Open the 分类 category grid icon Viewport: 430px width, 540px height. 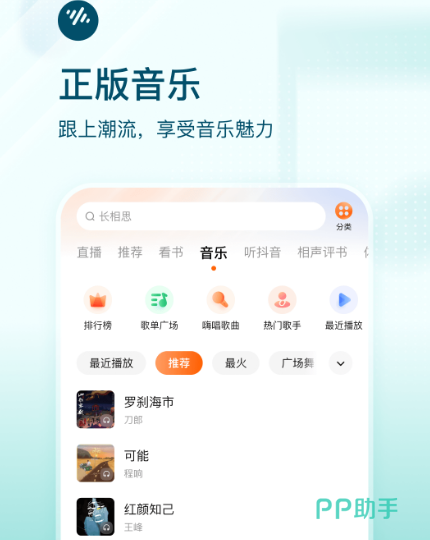click(344, 211)
